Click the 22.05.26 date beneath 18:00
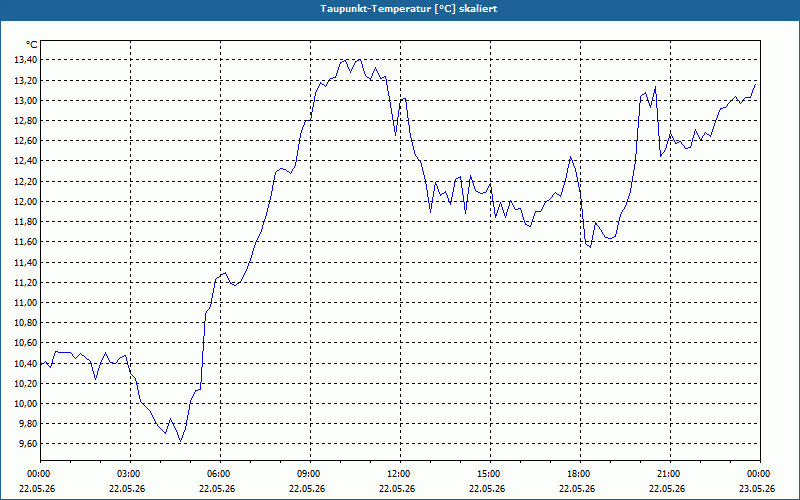The image size is (800, 500). 577,488
